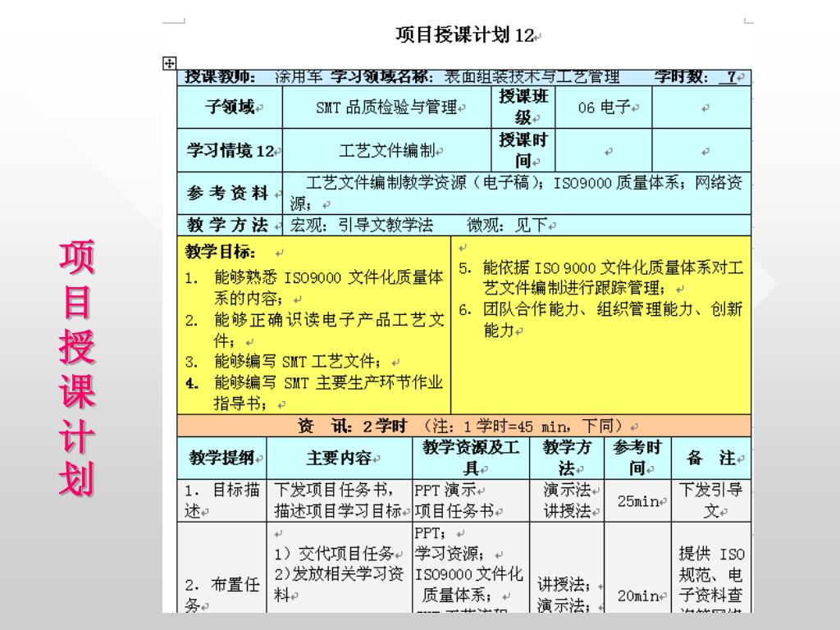
Task: Click the table move handle icon
Action: click(169, 63)
